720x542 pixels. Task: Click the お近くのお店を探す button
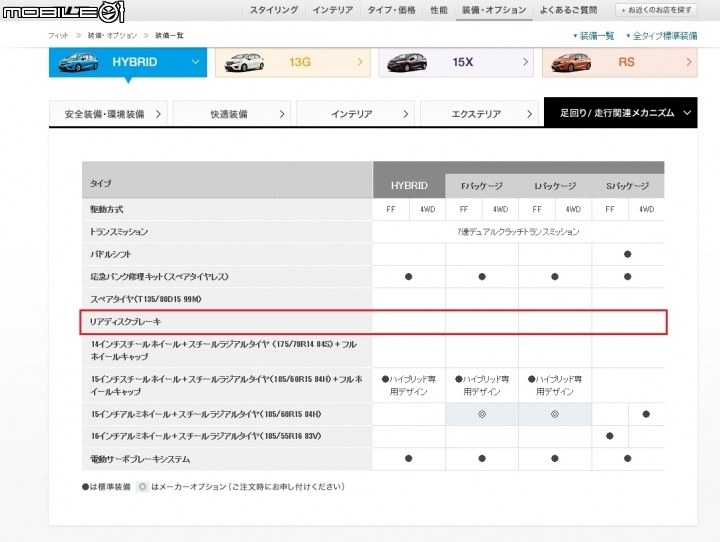point(656,10)
